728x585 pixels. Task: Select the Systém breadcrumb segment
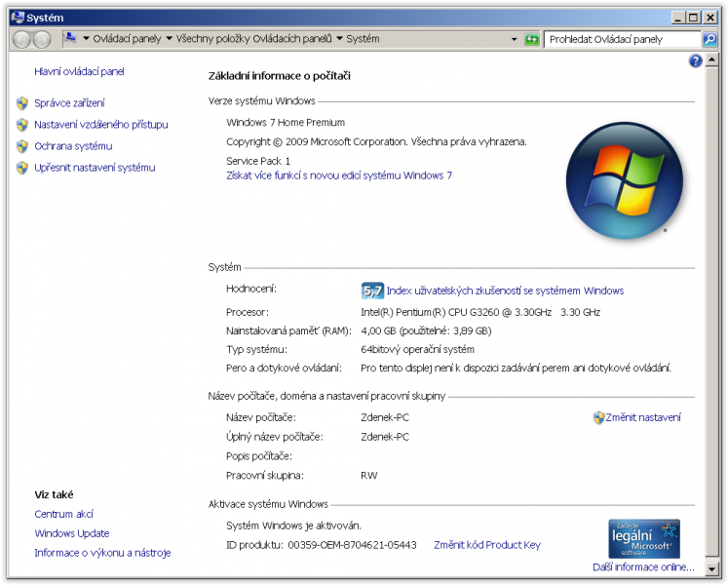[363, 39]
